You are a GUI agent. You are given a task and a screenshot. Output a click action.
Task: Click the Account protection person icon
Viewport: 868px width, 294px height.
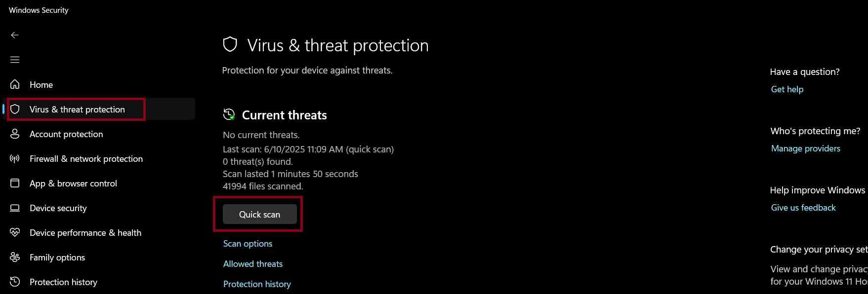point(15,134)
